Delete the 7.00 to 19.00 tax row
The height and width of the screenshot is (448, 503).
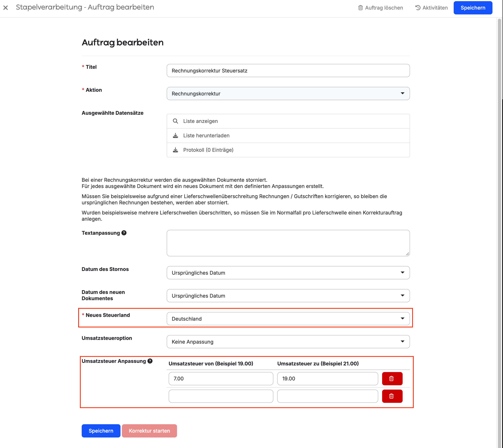(392, 379)
